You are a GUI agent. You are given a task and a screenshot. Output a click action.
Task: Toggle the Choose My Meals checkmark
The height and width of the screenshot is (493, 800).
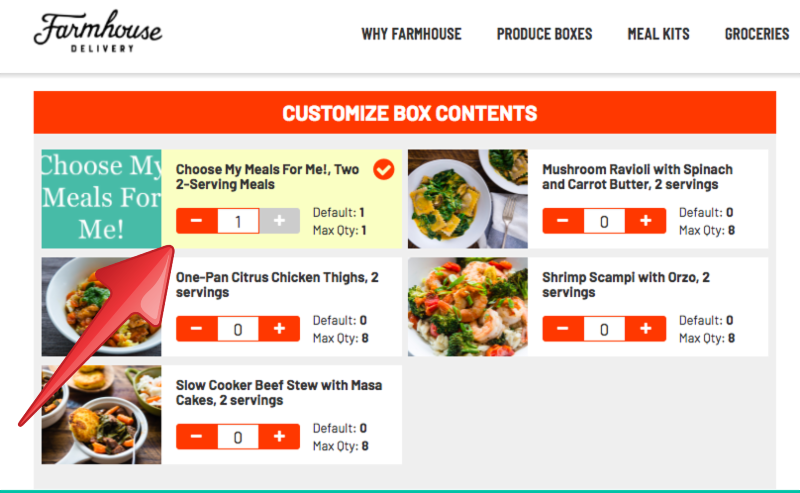[x=384, y=170]
